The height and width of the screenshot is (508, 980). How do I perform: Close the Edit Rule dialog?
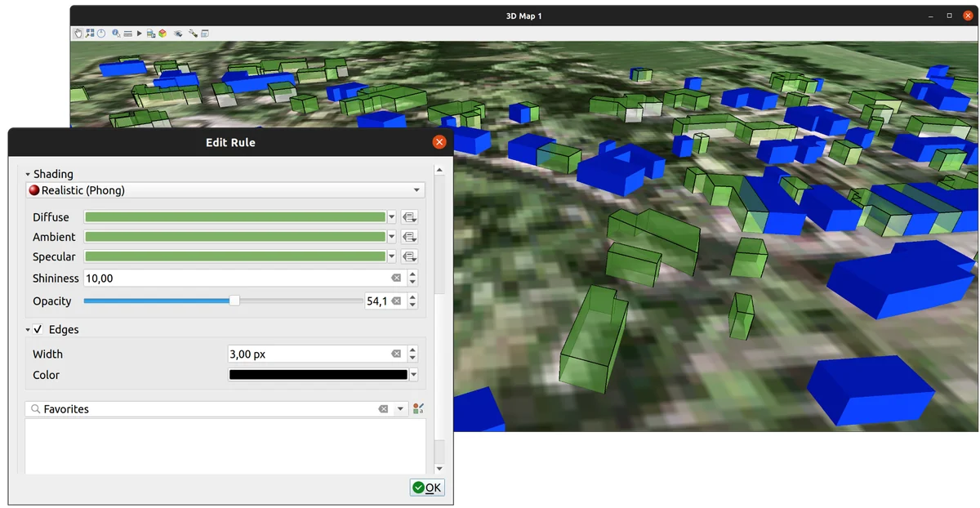[439, 142]
